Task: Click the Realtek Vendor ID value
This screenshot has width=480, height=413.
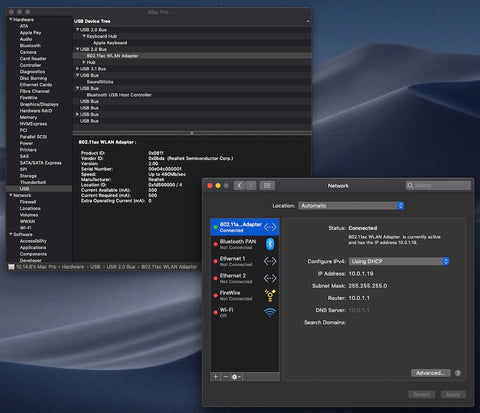Action: (x=191, y=158)
